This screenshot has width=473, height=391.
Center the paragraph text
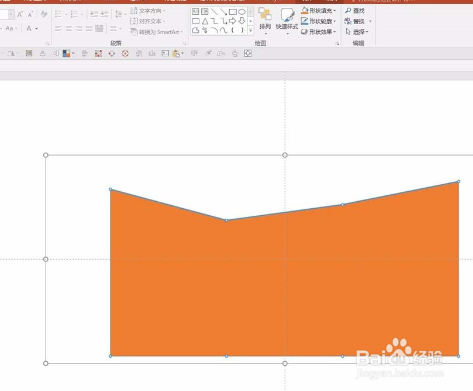pos(69,29)
